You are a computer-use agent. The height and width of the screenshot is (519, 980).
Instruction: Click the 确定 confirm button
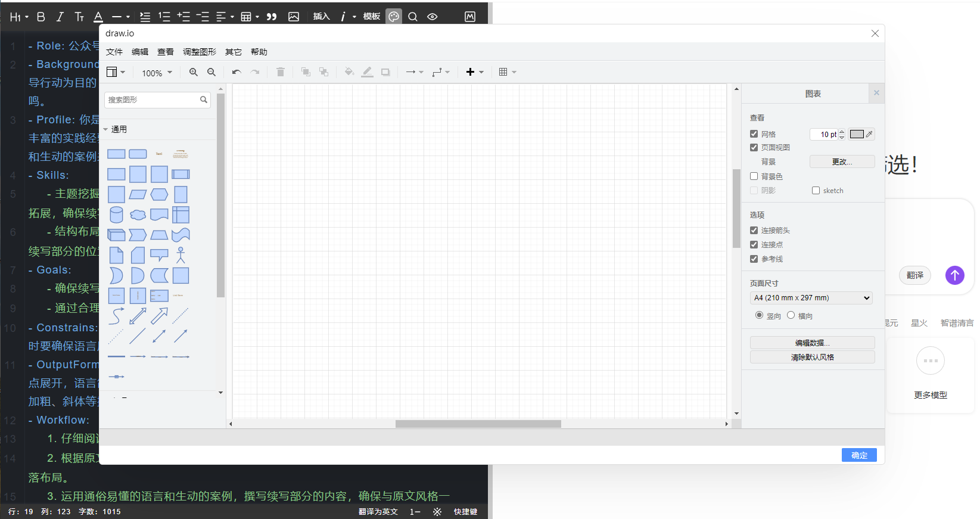[x=858, y=455]
